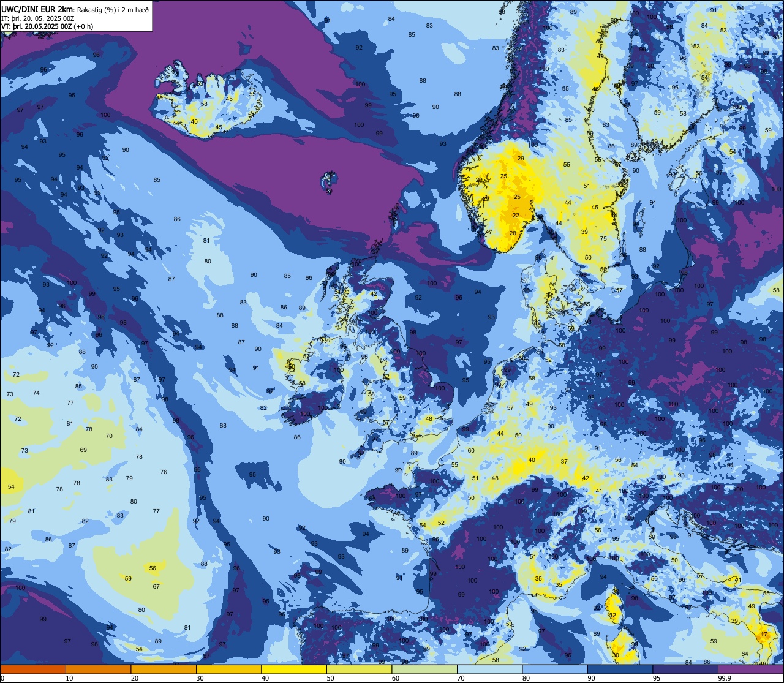Click the humidity value '22' over southern Norway

(x=516, y=215)
